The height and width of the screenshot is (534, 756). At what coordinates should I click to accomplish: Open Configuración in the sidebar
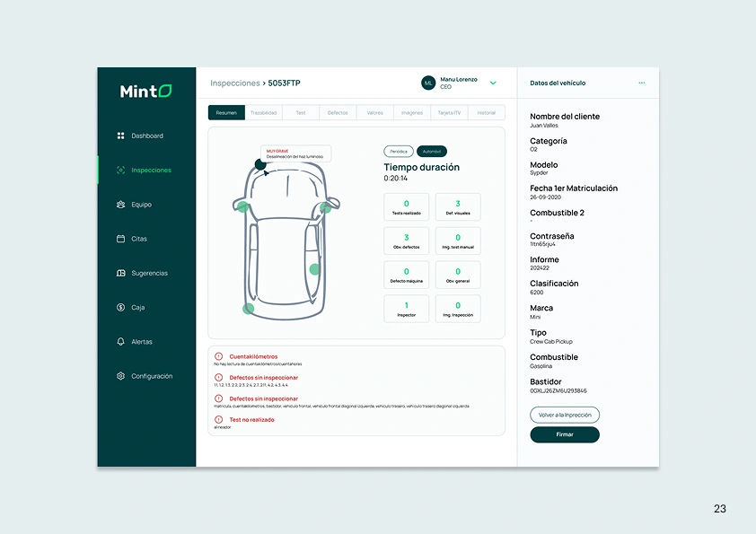click(152, 376)
